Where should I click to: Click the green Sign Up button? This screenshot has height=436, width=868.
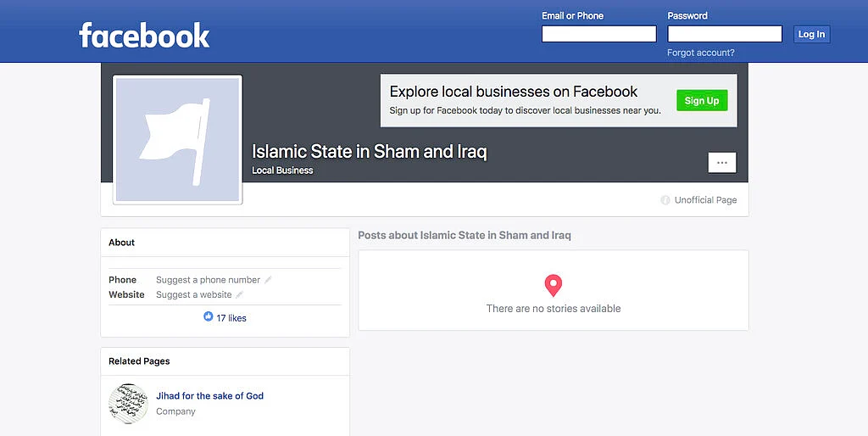coord(702,100)
